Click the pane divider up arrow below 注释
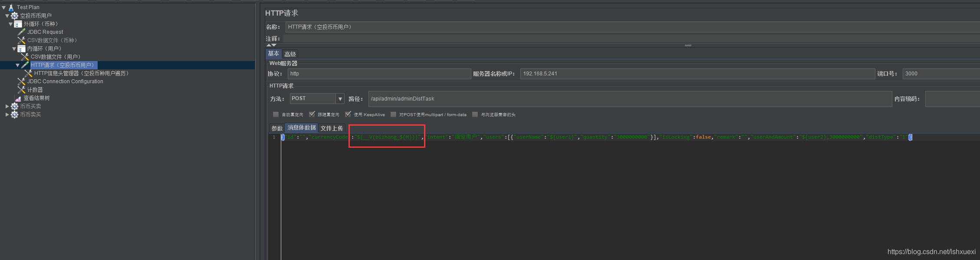980x260 pixels. [269, 45]
